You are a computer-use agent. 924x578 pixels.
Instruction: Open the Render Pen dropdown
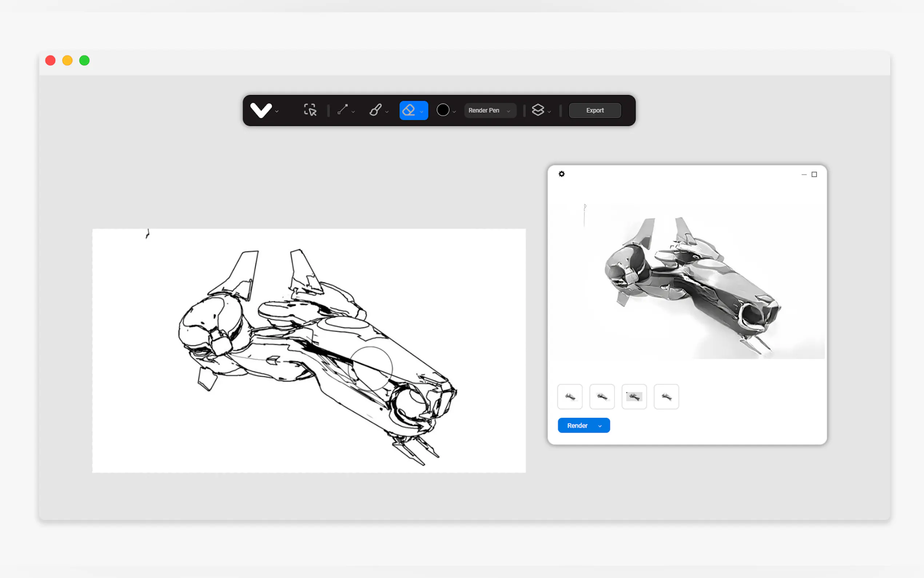click(489, 111)
